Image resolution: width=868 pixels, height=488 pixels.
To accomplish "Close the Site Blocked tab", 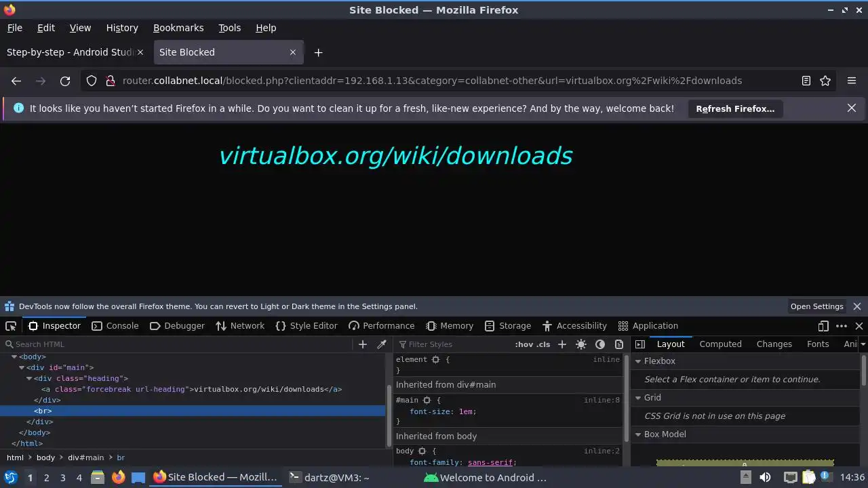I will pyautogui.click(x=293, y=52).
